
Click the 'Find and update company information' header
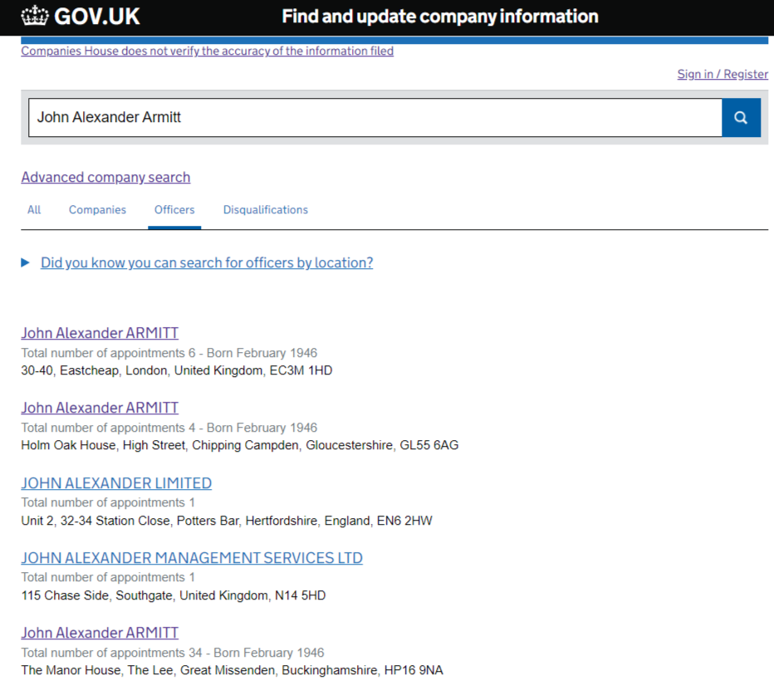coord(440,17)
